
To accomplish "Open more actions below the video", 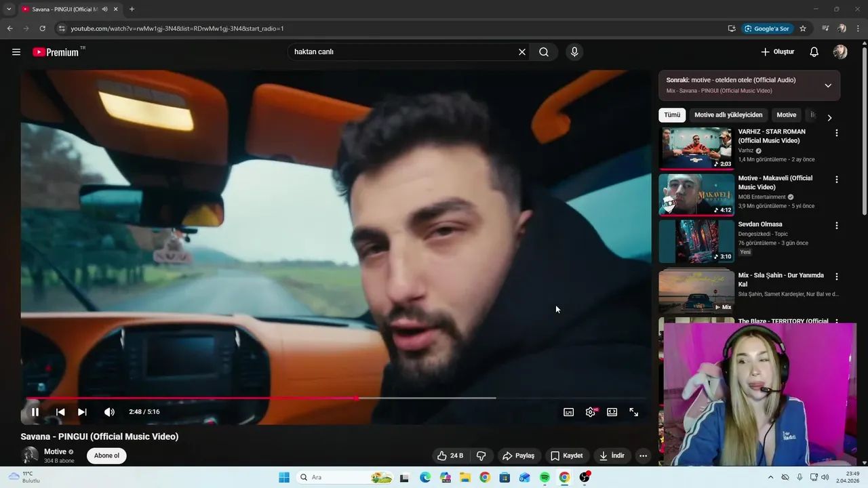I will pyautogui.click(x=644, y=455).
